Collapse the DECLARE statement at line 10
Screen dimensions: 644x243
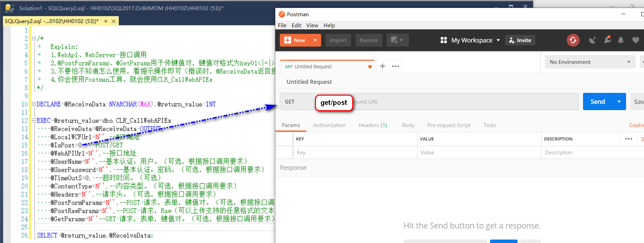[34, 104]
